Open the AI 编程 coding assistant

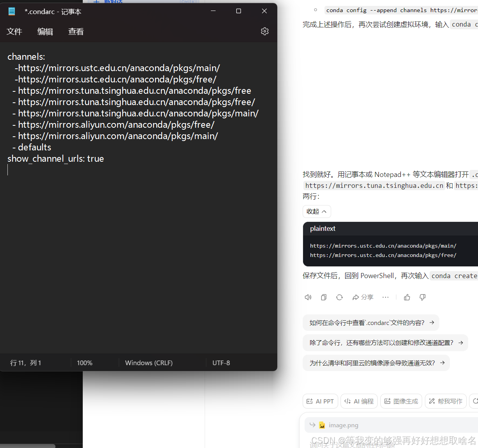tap(358, 401)
